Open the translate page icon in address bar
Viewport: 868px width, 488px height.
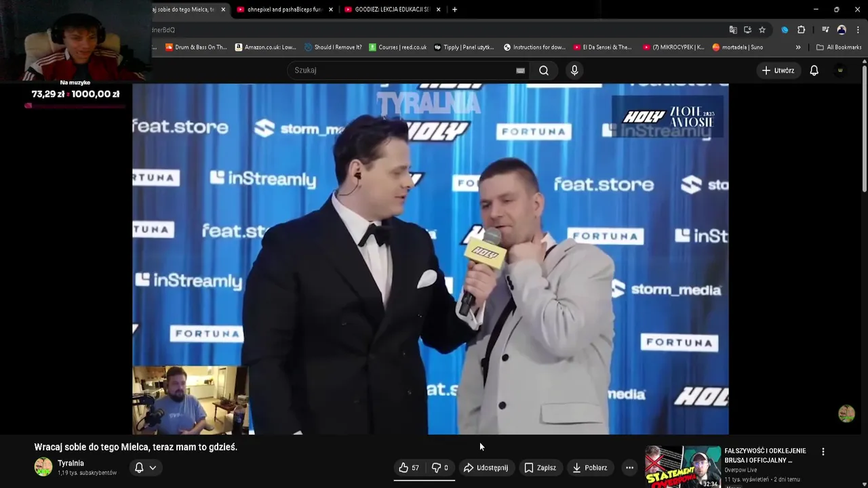(x=733, y=30)
